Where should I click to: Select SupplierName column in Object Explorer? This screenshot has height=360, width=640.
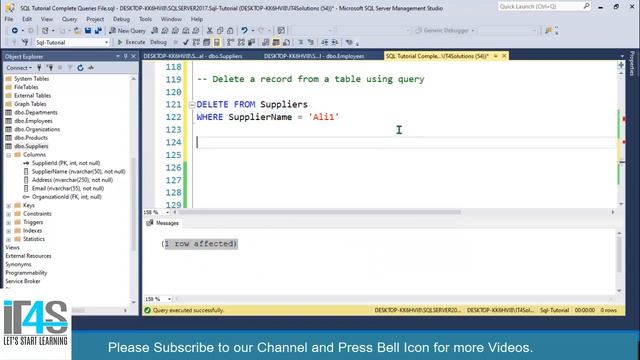[x=78, y=172]
